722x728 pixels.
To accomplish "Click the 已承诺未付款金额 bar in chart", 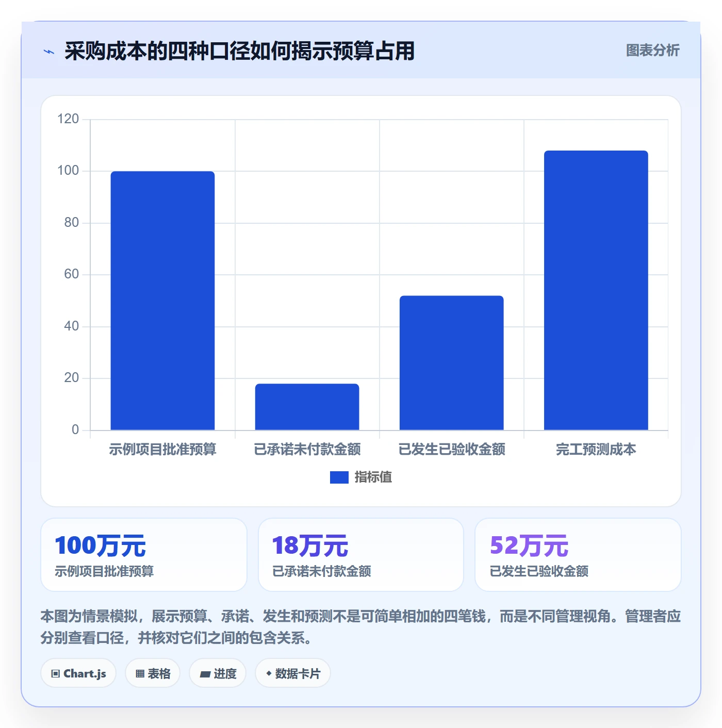I will [x=307, y=407].
